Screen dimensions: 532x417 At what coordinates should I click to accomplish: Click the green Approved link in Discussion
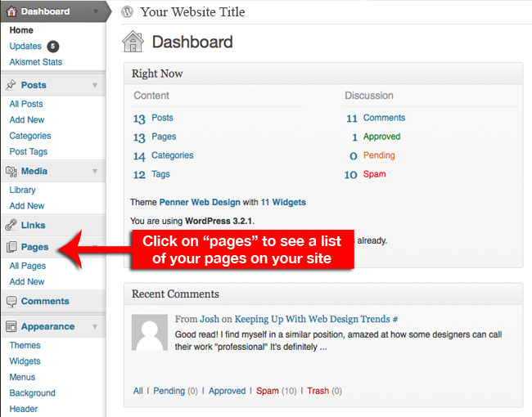tap(381, 137)
